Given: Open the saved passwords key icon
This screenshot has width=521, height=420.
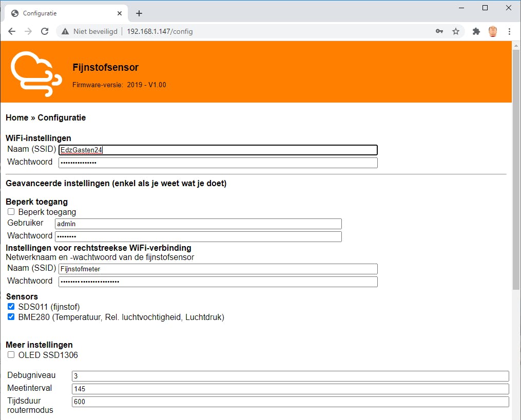Looking at the screenshot, I should pyautogui.click(x=439, y=31).
